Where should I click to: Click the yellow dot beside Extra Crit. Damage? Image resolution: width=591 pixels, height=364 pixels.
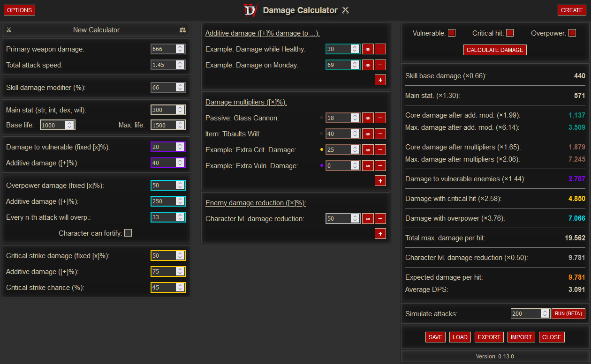(x=321, y=150)
